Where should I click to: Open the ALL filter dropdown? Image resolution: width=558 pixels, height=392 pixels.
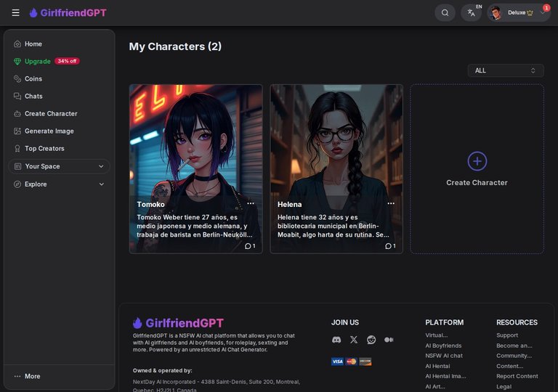pos(506,70)
